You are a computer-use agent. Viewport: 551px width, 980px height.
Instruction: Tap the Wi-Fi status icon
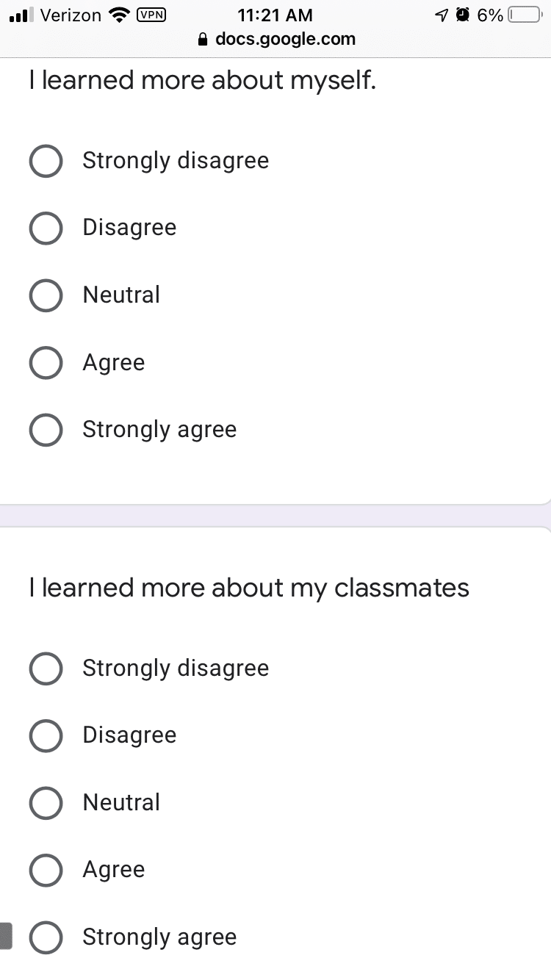(118, 15)
